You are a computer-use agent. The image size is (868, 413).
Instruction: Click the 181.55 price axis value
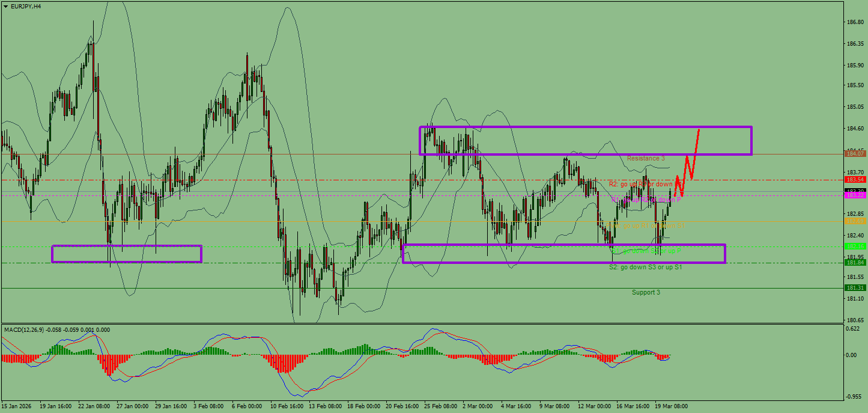point(854,277)
